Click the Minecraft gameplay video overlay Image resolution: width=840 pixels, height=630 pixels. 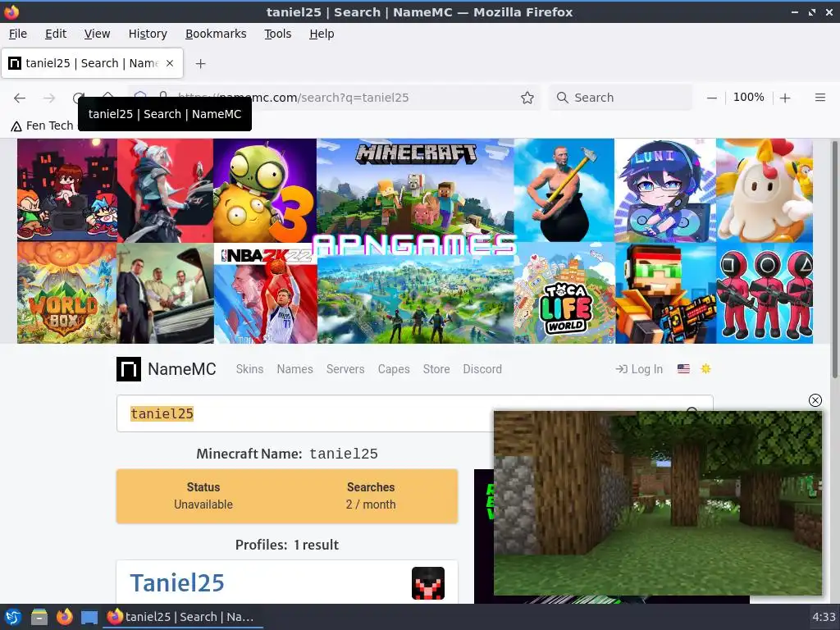[x=657, y=503]
